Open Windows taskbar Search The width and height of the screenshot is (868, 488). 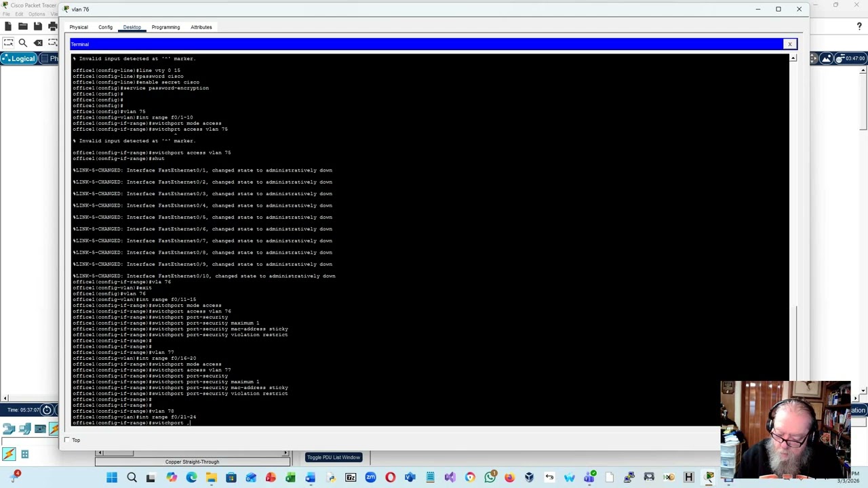132,478
